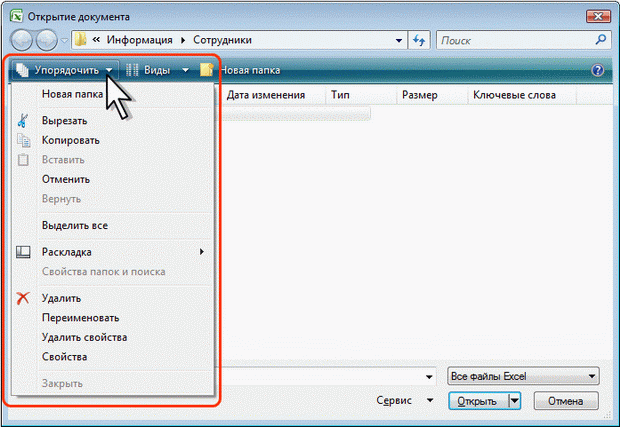This screenshot has height=427, width=620.
Task: Click the red X icon beside Удалить
Action: coord(24,298)
